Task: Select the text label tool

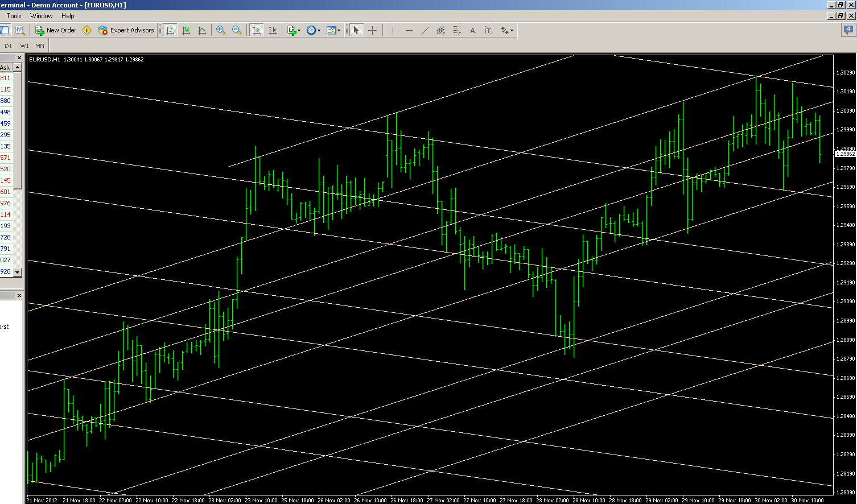Action: coord(488,30)
